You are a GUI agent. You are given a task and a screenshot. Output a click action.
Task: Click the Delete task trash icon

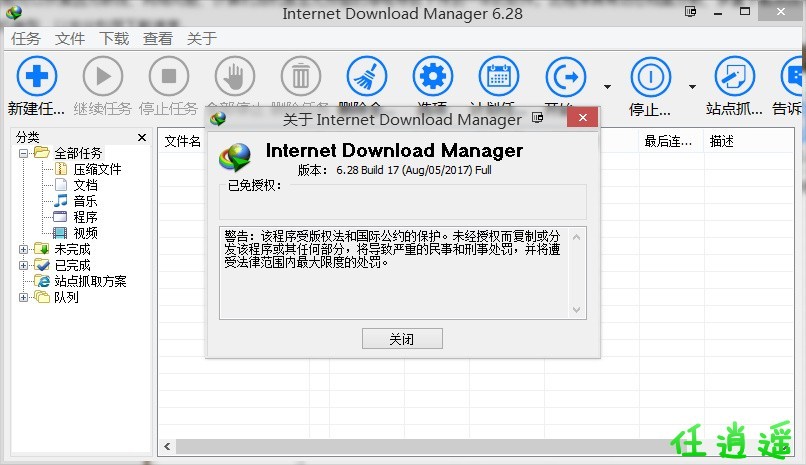coord(301,76)
